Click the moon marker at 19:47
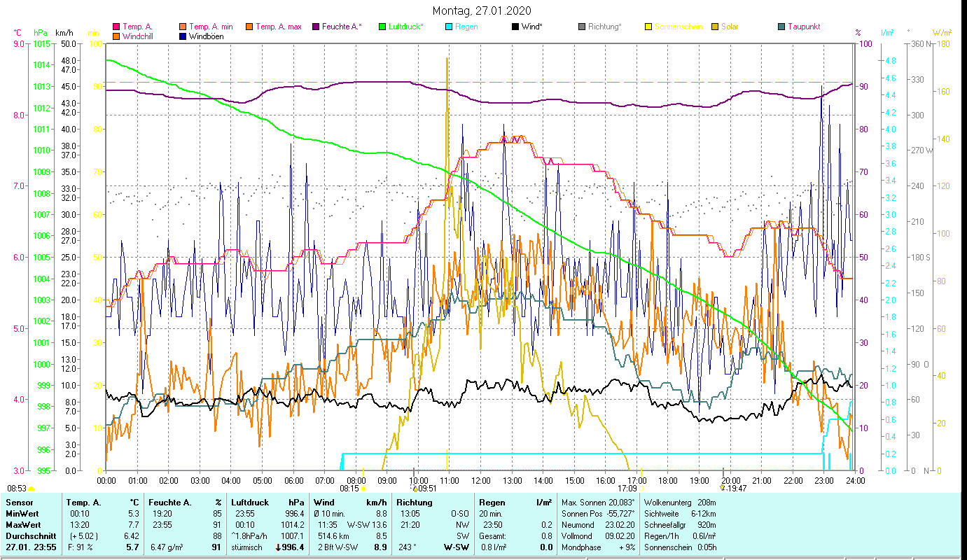The image size is (967, 560). click(723, 489)
